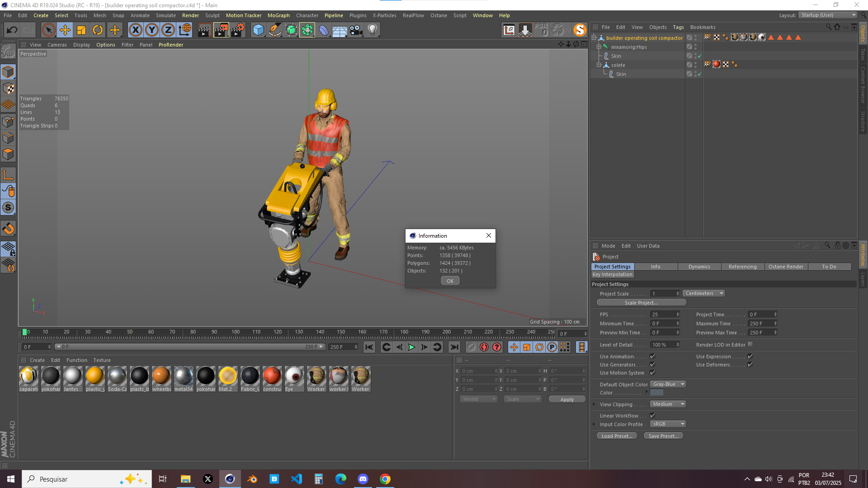Click Save Preset... button

663,436
